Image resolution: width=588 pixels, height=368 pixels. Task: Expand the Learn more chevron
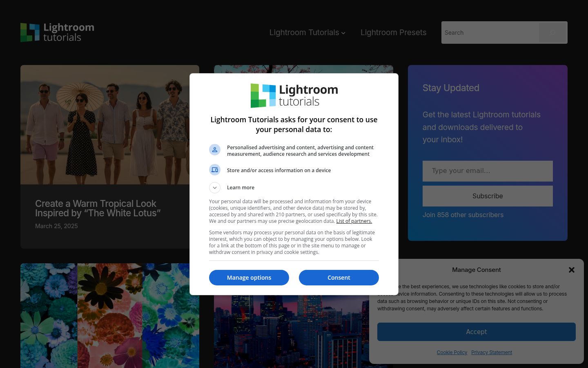(x=215, y=188)
